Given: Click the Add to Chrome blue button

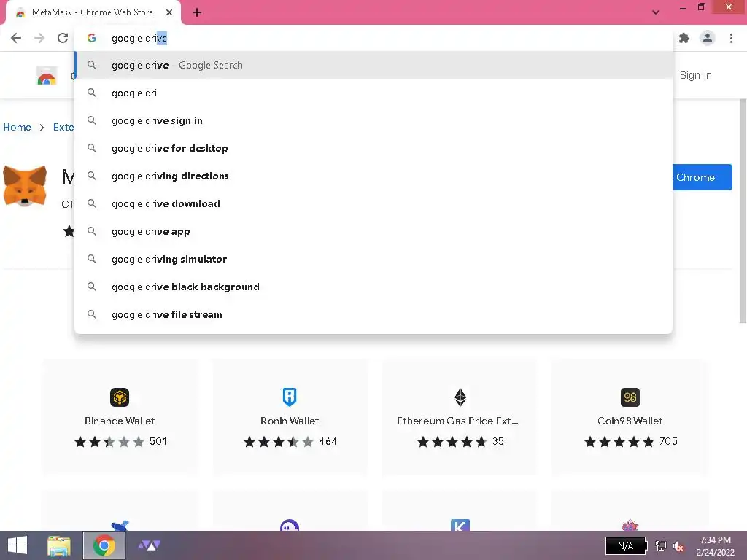Looking at the screenshot, I should tap(703, 177).
